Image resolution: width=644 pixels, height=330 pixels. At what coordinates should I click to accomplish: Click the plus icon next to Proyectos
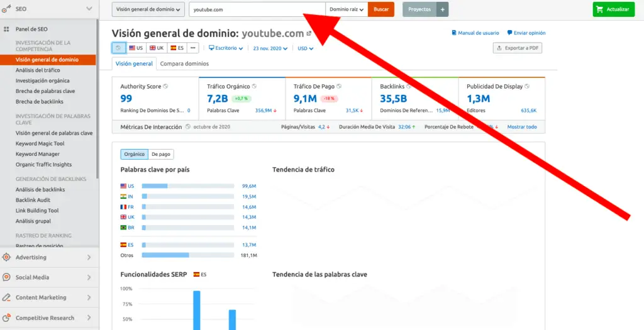442,9
